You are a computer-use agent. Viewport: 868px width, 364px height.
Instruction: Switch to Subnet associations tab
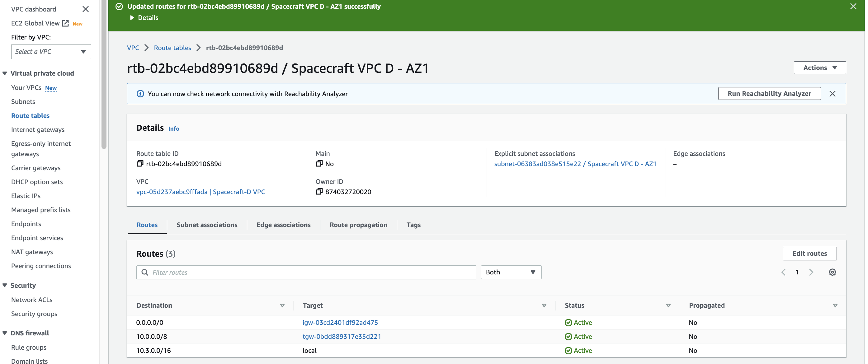207,225
